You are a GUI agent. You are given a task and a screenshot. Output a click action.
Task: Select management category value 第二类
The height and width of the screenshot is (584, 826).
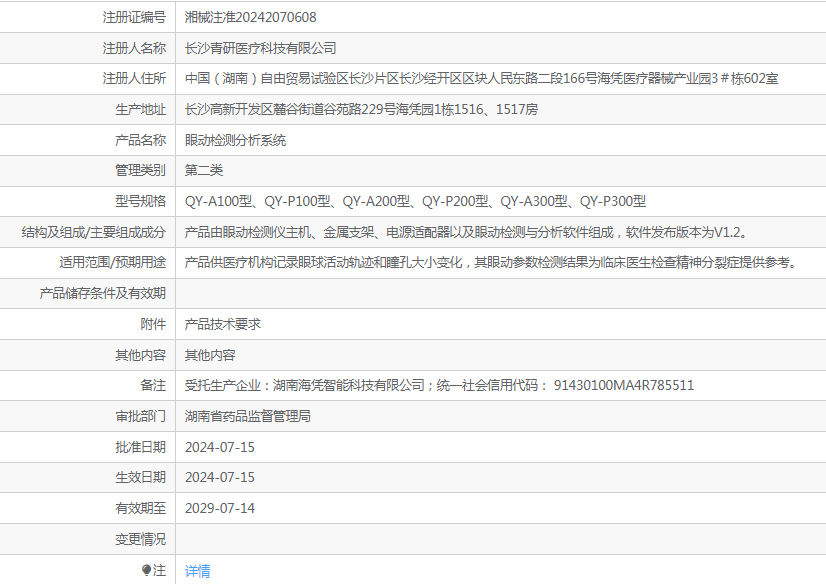click(204, 170)
